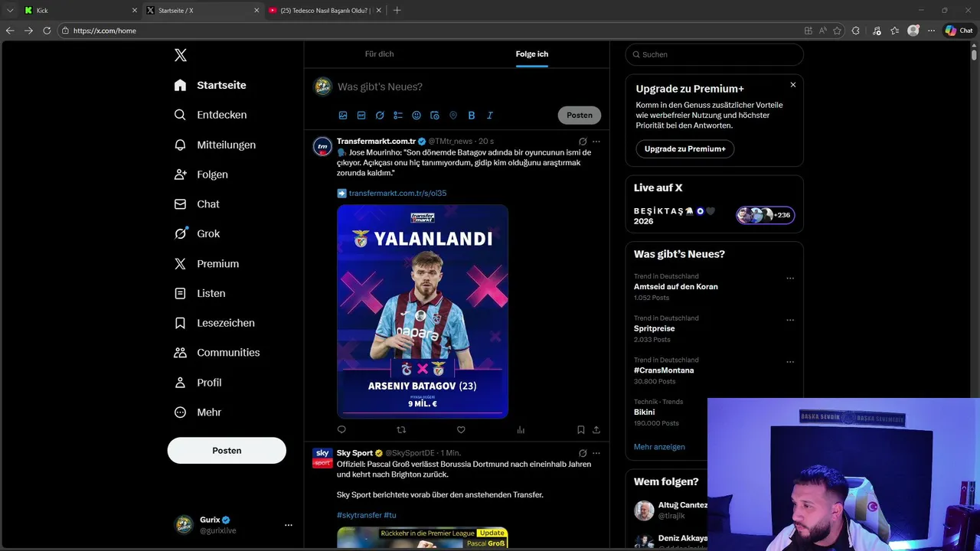980x551 pixels.
Task: View analytics of Transfermarkt post
Action: (521, 430)
